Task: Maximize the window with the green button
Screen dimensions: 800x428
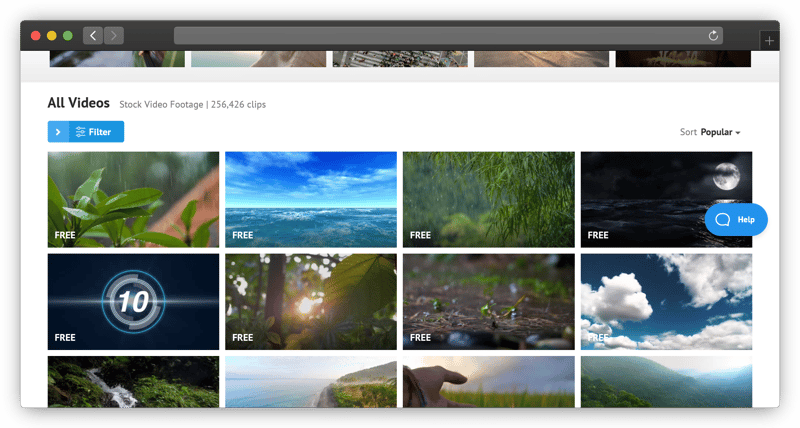Action: (67, 35)
